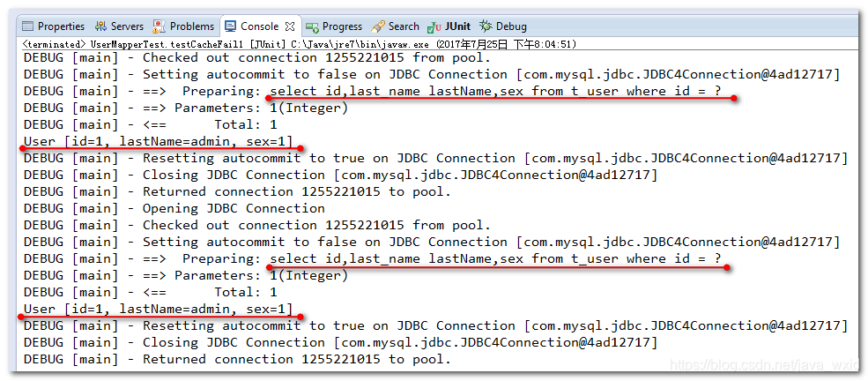Select the Console tab label
This screenshot has width=868, height=381.
pyautogui.click(x=259, y=26)
